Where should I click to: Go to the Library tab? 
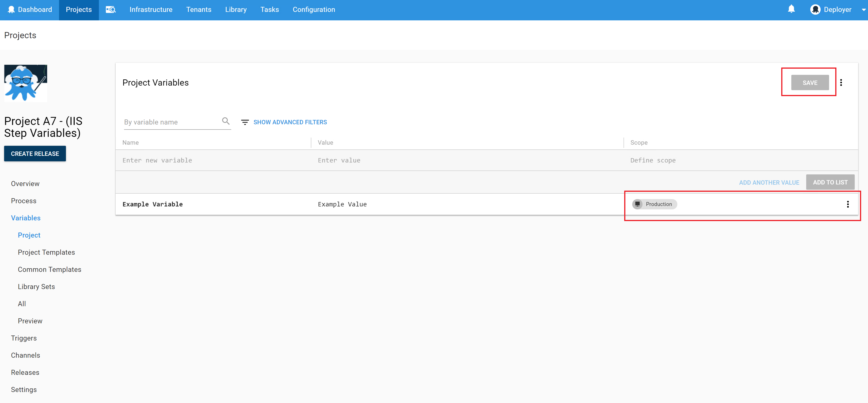click(x=236, y=9)
